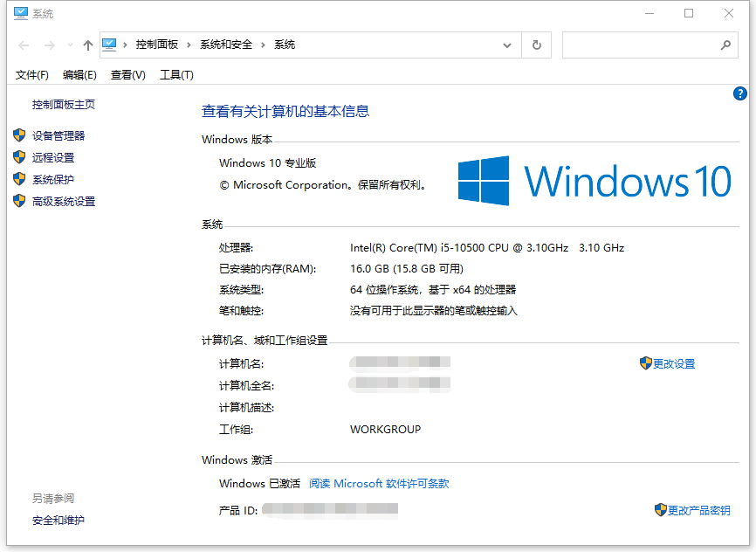
Task: Open 高级系统设置 link
Action: pyautogui.click(x=64, y=202)
